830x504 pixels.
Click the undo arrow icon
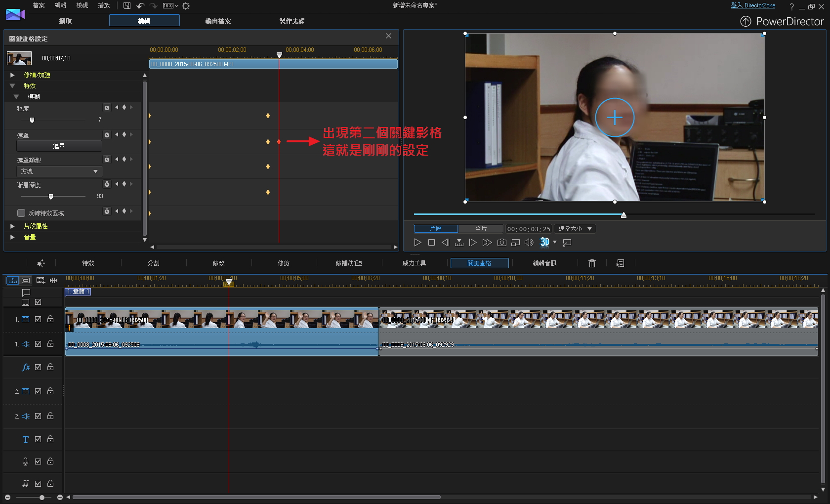pyautogui.click(x=140, y=6)
